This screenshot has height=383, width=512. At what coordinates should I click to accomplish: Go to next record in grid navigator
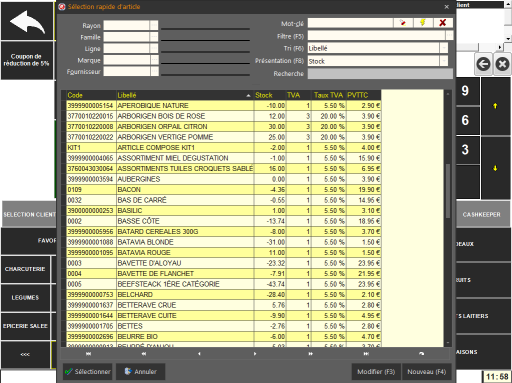click(255, 354)
